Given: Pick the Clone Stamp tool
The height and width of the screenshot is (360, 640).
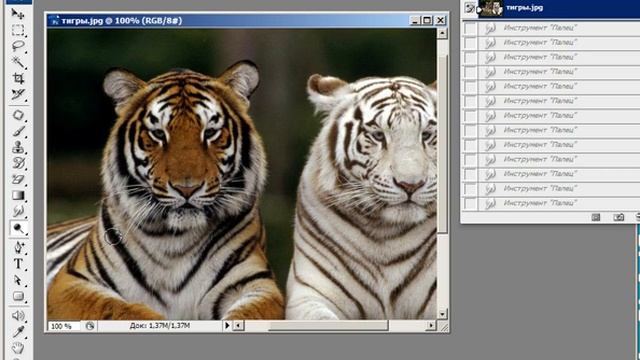Looking at the screenshot, I should coord(18,147).
